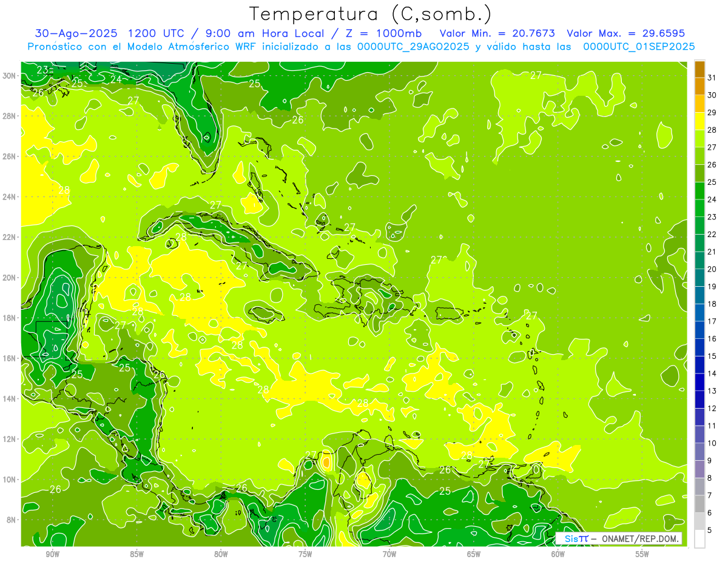Click the 'Valor Max. = 29.6595' text

tap(625, 33)
